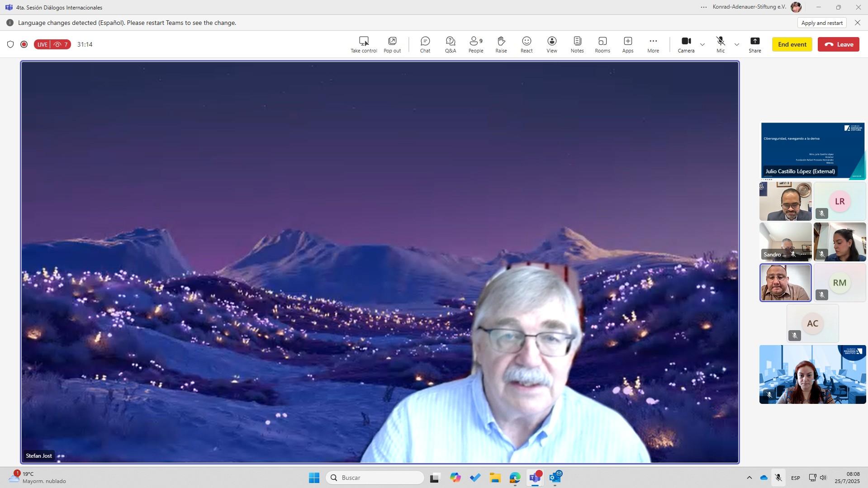Open breakout Rooms

[x=602, y=44]
